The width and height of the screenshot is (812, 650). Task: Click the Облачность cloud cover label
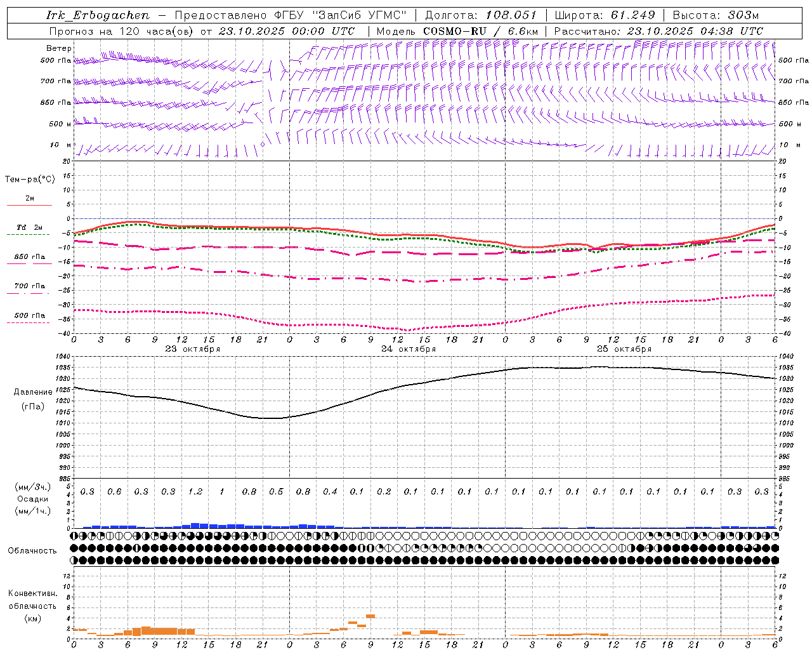[x=32, y=551]
